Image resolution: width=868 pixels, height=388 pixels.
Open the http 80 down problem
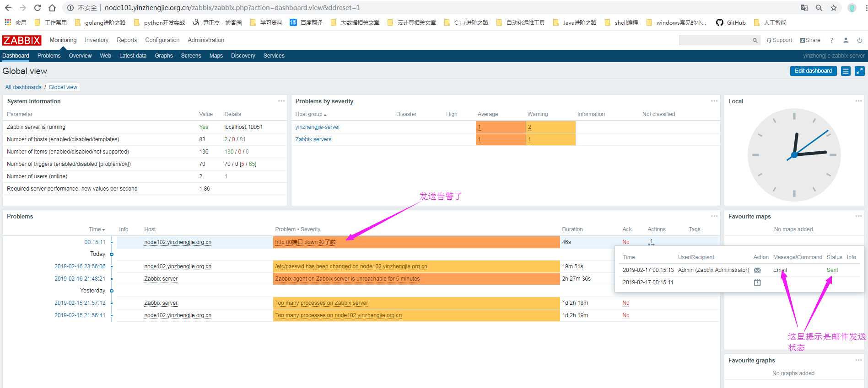(305, 242)
